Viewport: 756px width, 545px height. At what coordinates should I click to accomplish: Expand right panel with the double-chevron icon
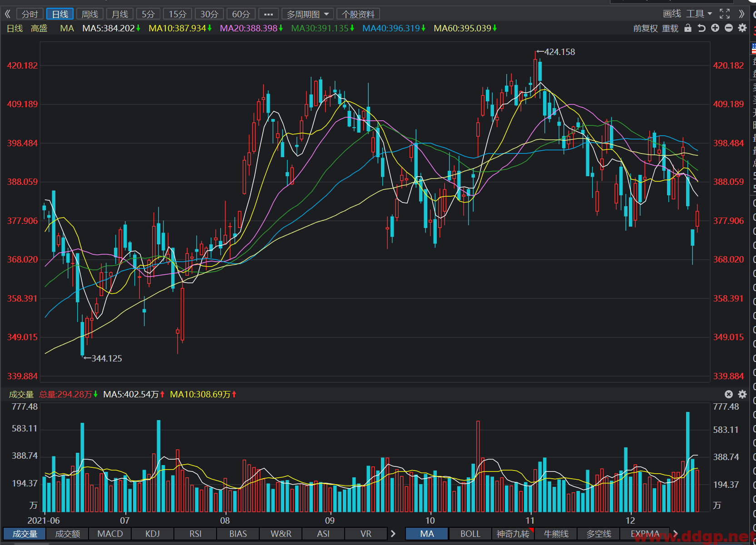(x=741, y=14)
